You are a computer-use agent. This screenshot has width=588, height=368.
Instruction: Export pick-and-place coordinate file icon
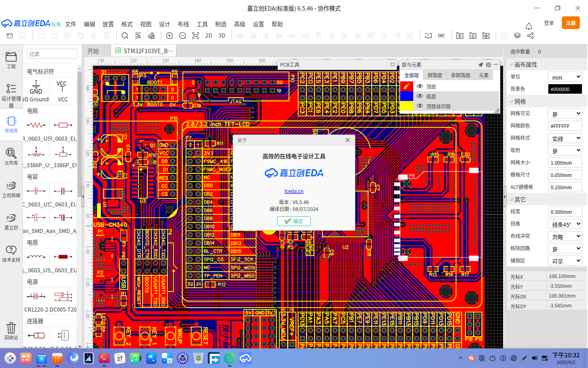click(x=486, y=36)
